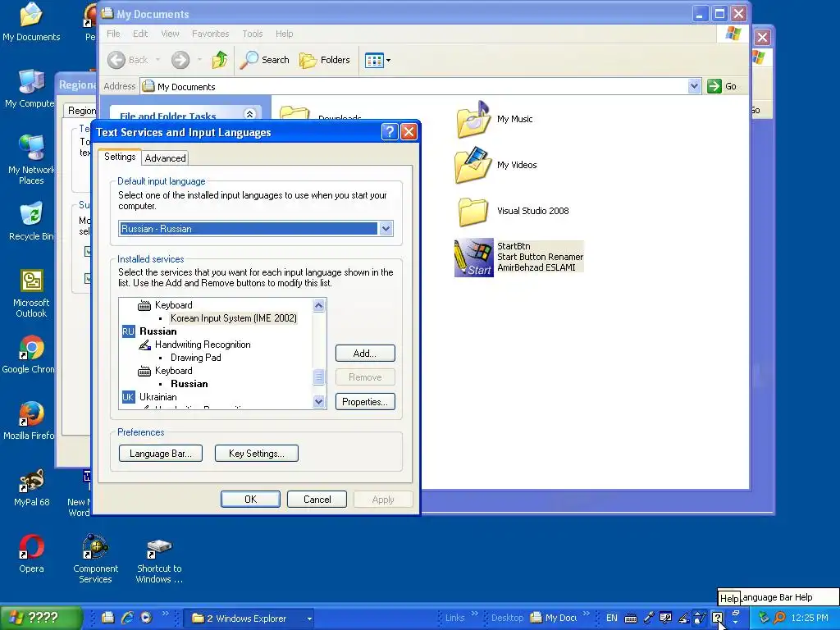
Task: Switch to the Advanced tab
Action: coord(165,158)
